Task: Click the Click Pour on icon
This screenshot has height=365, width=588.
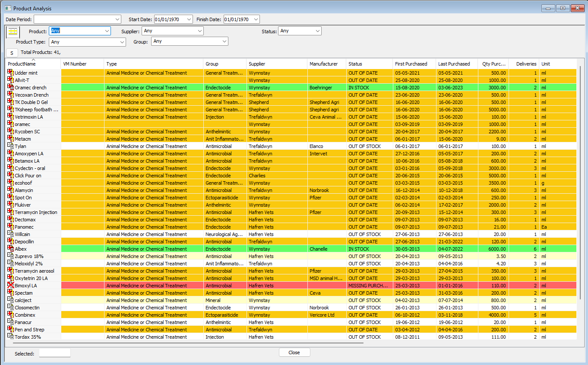Action: tap(11, 176)
